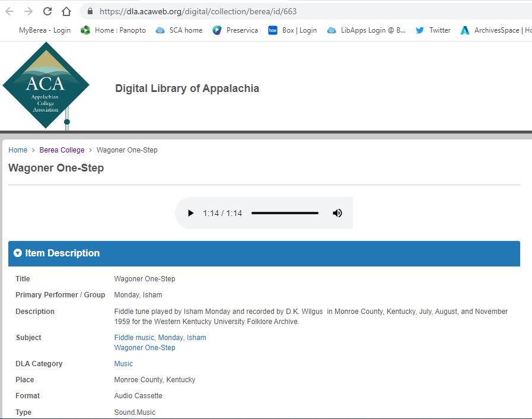This screenshot has height=419, width=532.
Task: Click the browser back arrow
Action: (x=9, y=11)
